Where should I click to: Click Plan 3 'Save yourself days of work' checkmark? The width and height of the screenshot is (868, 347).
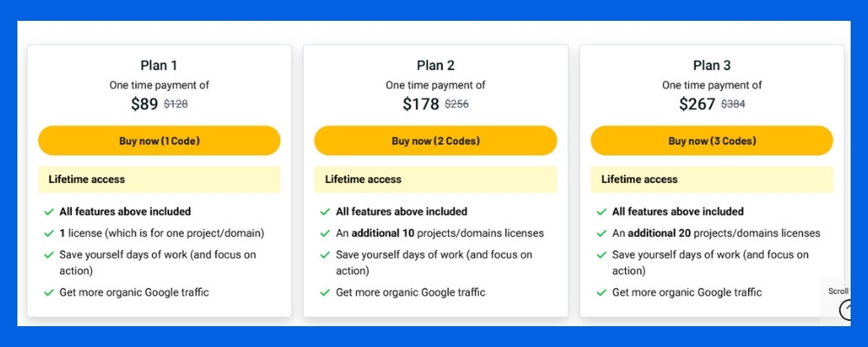pyautogui.click(x=601, y=255)
